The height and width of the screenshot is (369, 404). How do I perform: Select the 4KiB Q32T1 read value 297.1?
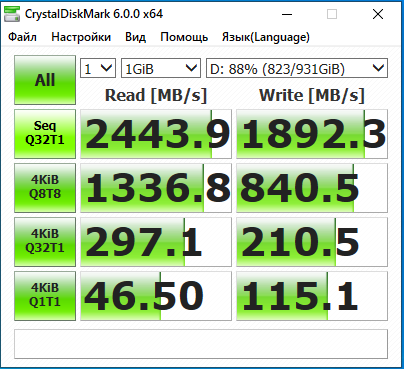click(x=156, y=242)
